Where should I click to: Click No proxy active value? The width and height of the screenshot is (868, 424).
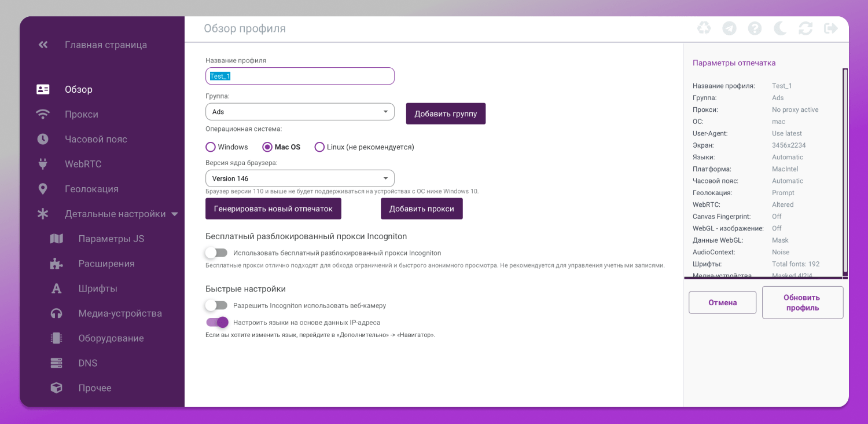tap(795, 109)
